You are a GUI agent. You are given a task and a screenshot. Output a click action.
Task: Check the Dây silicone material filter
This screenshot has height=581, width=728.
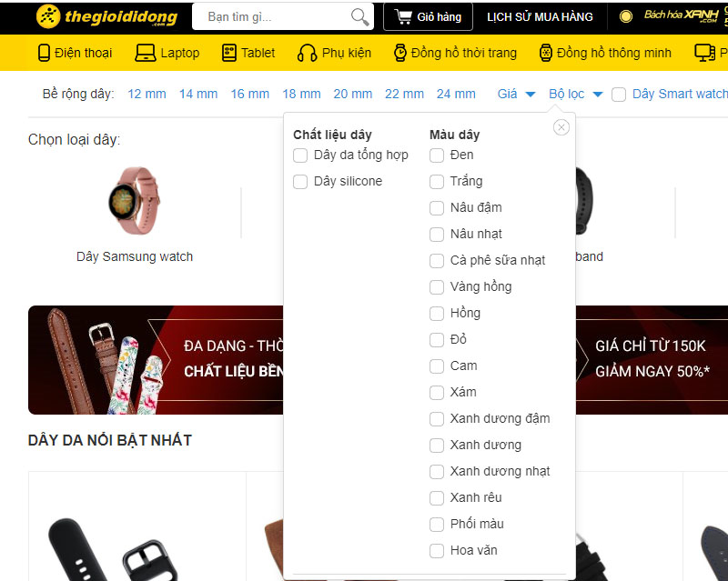pyautogui.click(x=300, y=182)
